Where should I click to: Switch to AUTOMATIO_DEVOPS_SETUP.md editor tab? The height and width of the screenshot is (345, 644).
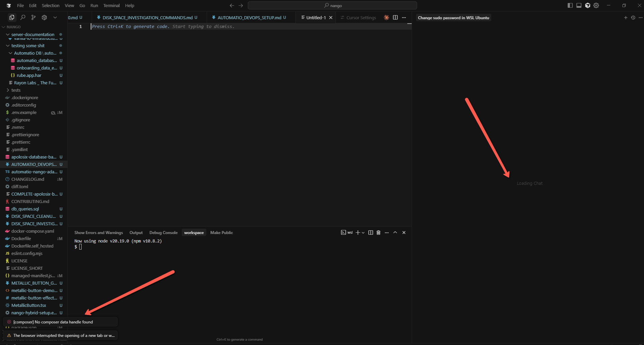(249, 18)
